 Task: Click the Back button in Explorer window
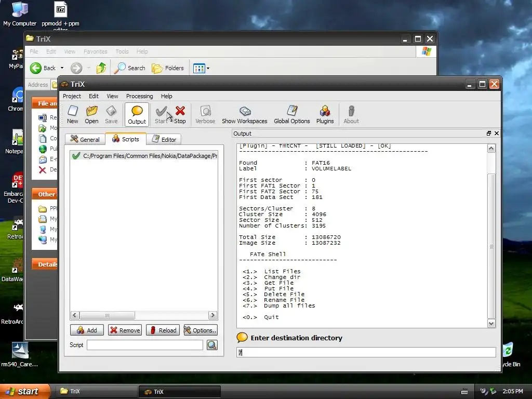[x=43, y=68]
